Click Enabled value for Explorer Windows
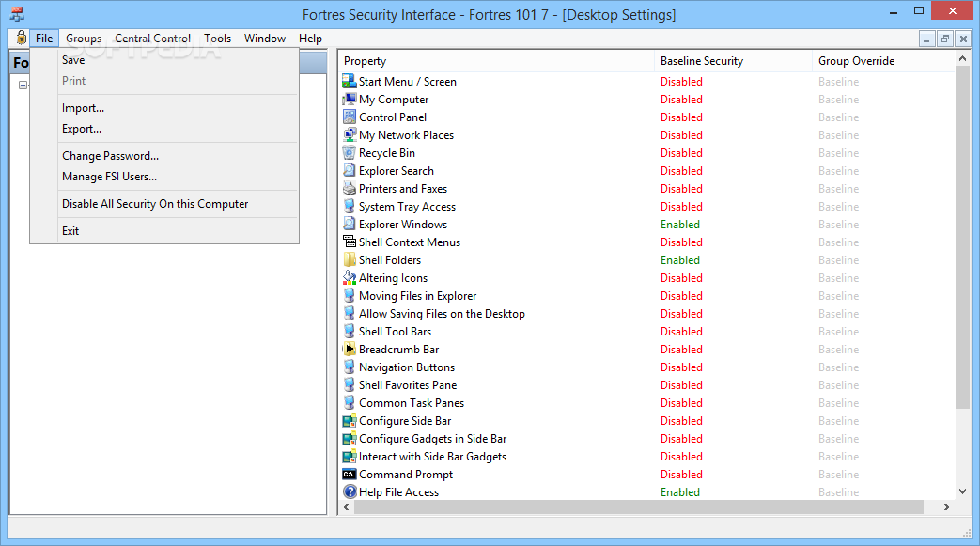 click(x=680, y=224)
